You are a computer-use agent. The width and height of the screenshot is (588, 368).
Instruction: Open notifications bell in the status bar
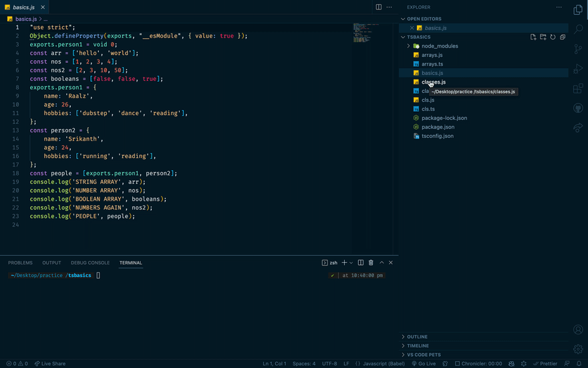579,363
